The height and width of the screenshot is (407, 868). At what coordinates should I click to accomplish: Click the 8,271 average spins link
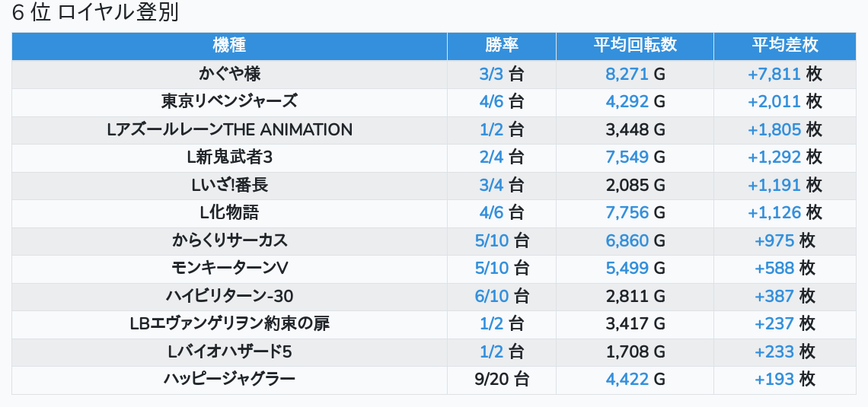[x=627, y=75]
